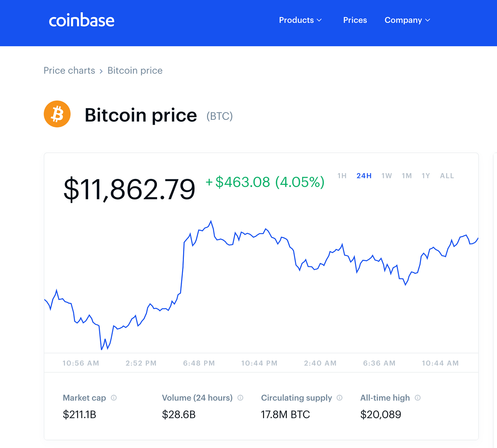This screenshot has width=497, height=448.
Task: Click the All-time high info icon
Action: coord(417,398)
